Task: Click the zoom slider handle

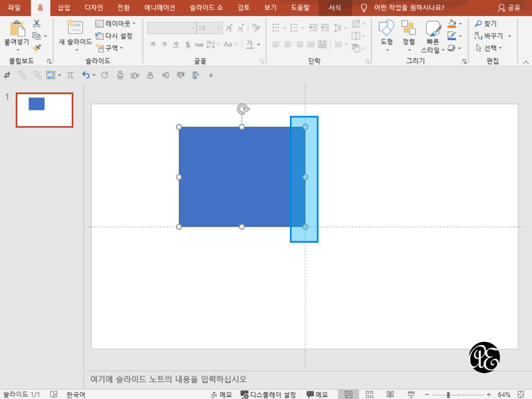Action: pos(448,394)
